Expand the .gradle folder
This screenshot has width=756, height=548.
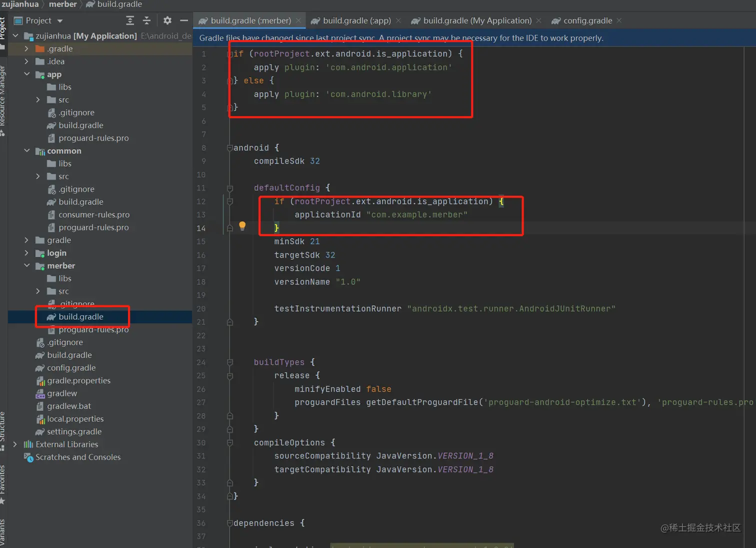coord(26,49)
